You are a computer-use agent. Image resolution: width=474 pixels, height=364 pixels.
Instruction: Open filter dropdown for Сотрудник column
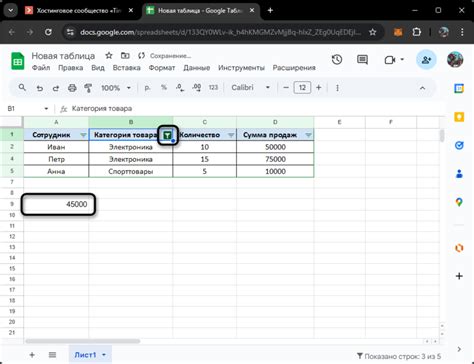click(83, 135)
